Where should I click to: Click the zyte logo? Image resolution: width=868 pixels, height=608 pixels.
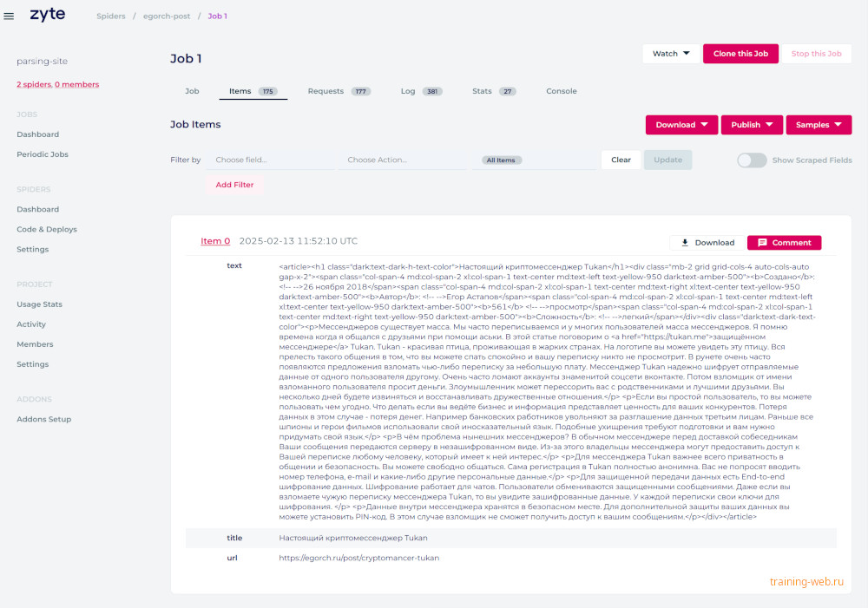click(48, 15)
